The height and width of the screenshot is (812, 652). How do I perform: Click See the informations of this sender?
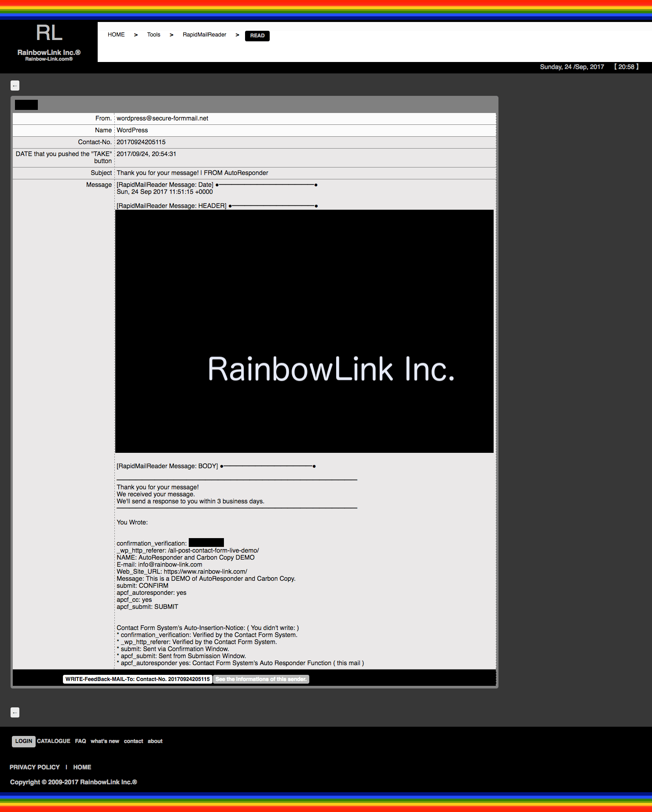click(261, 679)
